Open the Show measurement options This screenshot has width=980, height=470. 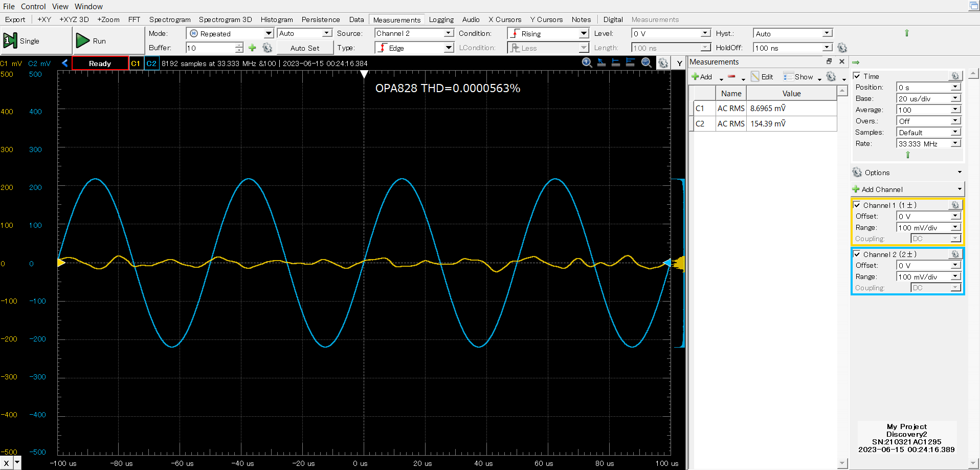click(x=798, y=77)
